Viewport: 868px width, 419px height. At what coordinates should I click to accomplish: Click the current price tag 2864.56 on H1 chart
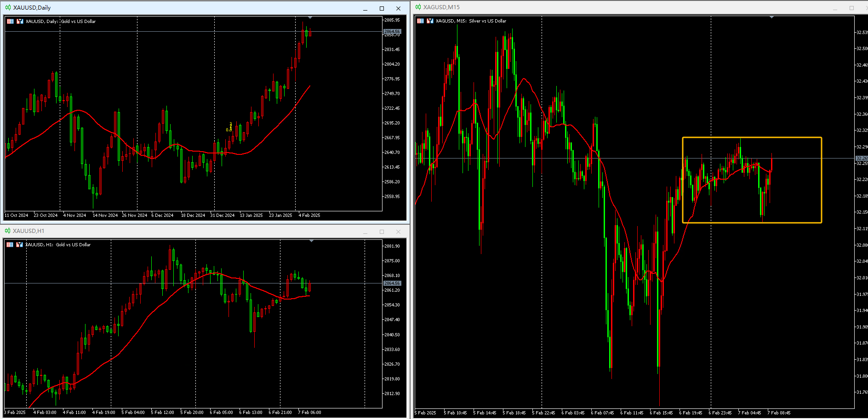[x=392, y=283]
